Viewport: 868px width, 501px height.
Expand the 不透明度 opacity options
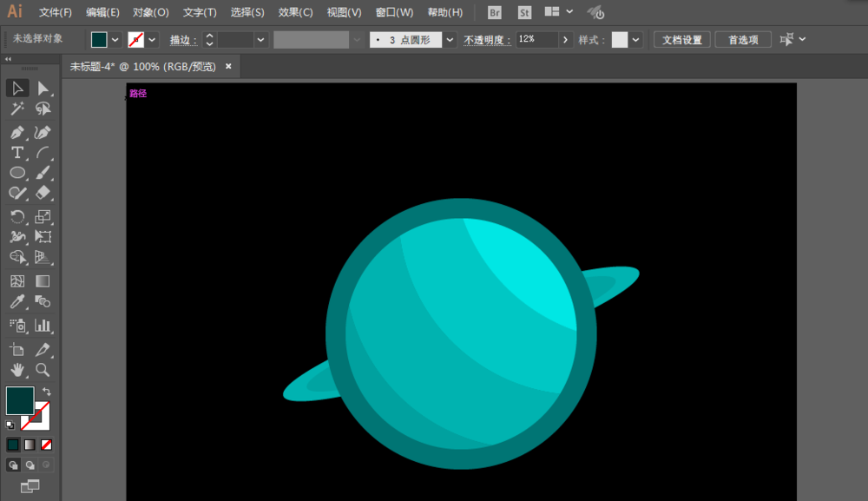coord(565,39)
